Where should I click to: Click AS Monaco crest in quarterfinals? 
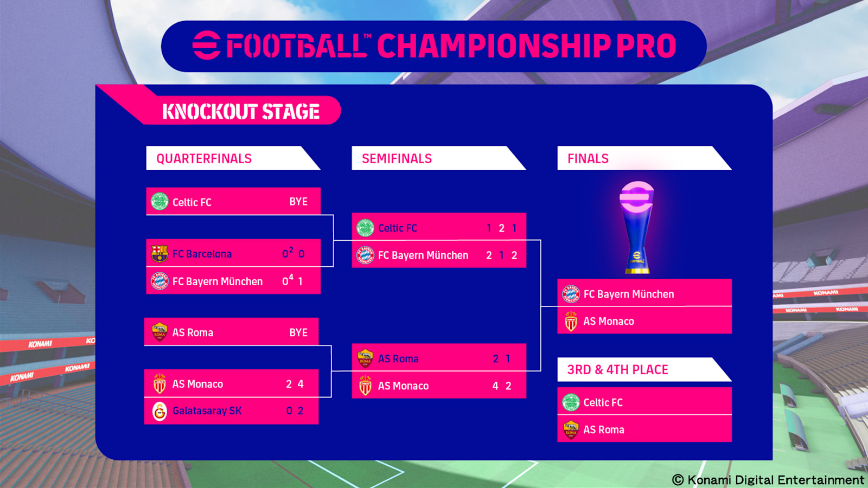159,383
